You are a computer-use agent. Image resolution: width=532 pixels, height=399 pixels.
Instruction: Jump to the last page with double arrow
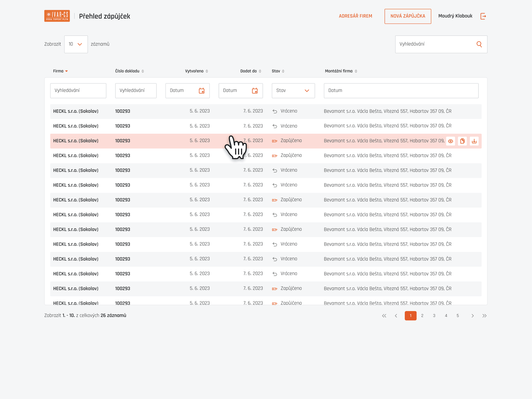tap(484, 316)
